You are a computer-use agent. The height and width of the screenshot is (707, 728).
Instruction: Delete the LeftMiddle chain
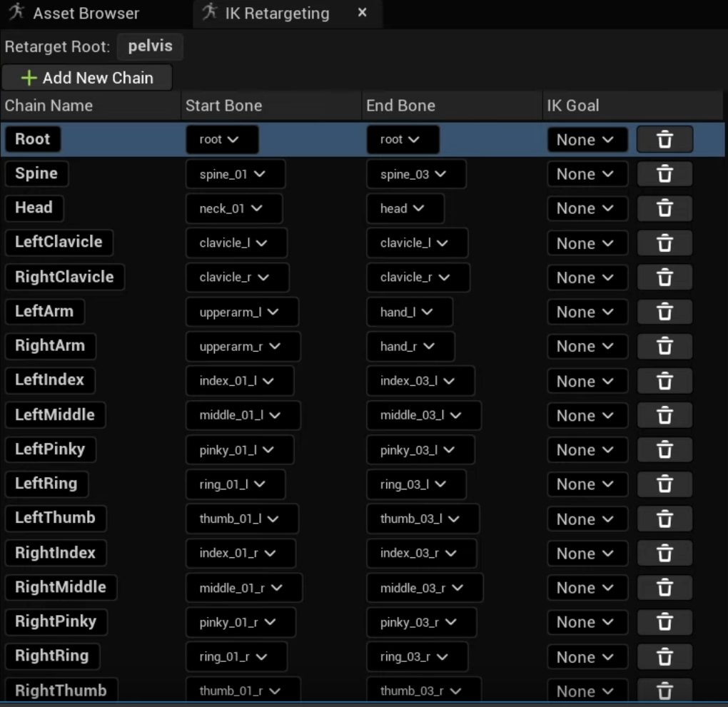coord(664,415)
